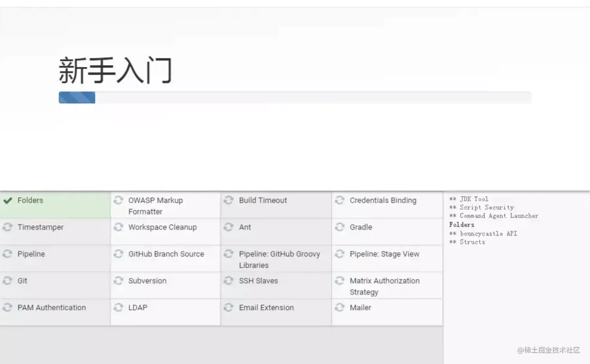Click the sync icon beside OWASP Markup Formatter

[118, 200]
